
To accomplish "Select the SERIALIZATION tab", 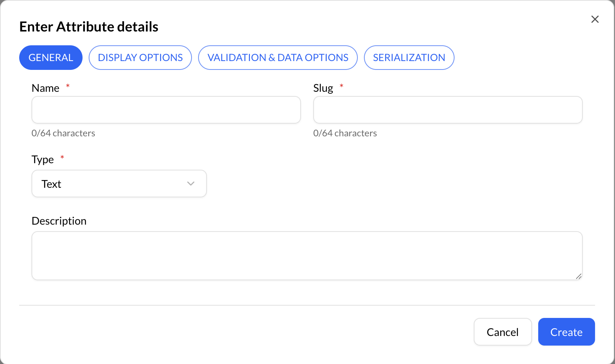I will point(409,58).
